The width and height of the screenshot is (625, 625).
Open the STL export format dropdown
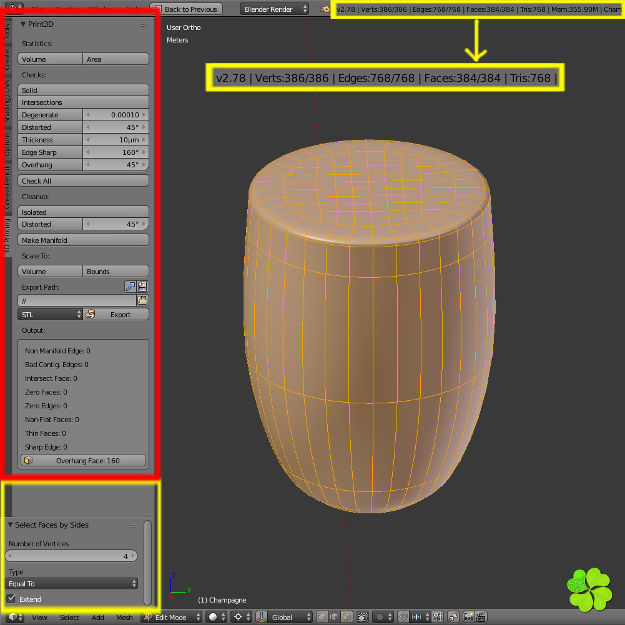[50, 314]
